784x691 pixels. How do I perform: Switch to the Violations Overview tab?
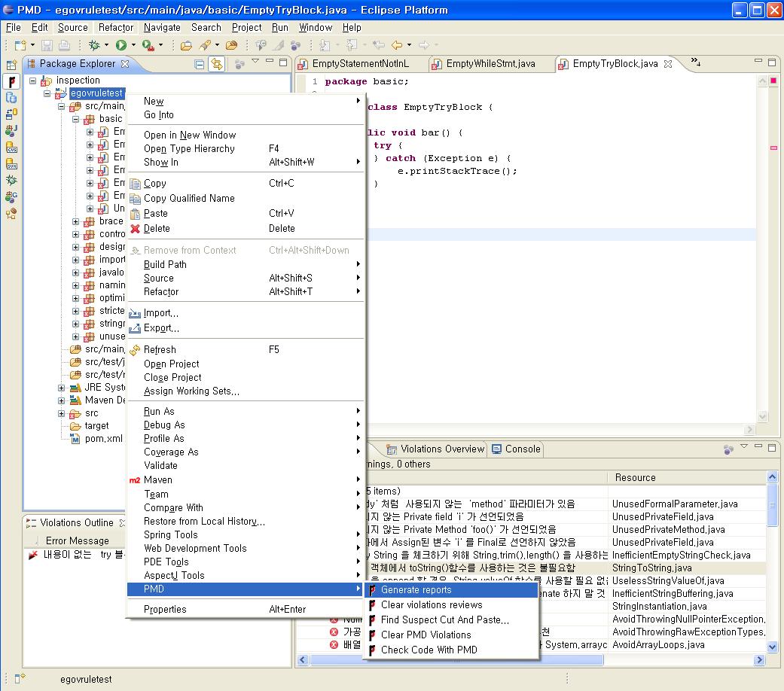coord(441,449)
